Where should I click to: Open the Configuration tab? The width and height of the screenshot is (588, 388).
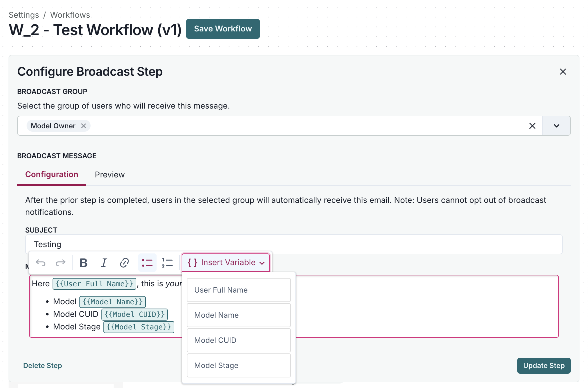(x=52, y=175)
